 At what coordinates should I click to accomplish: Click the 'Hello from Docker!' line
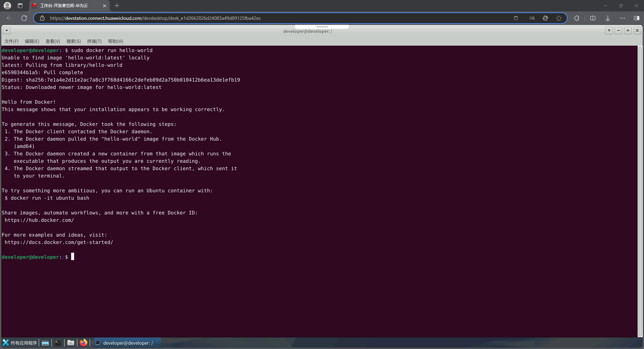click(29, 102)
